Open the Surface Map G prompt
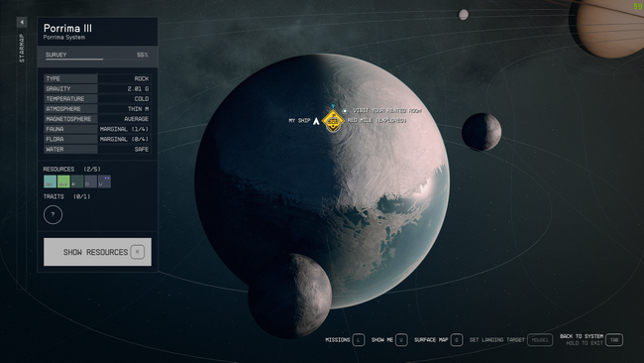 coord(439,340)
